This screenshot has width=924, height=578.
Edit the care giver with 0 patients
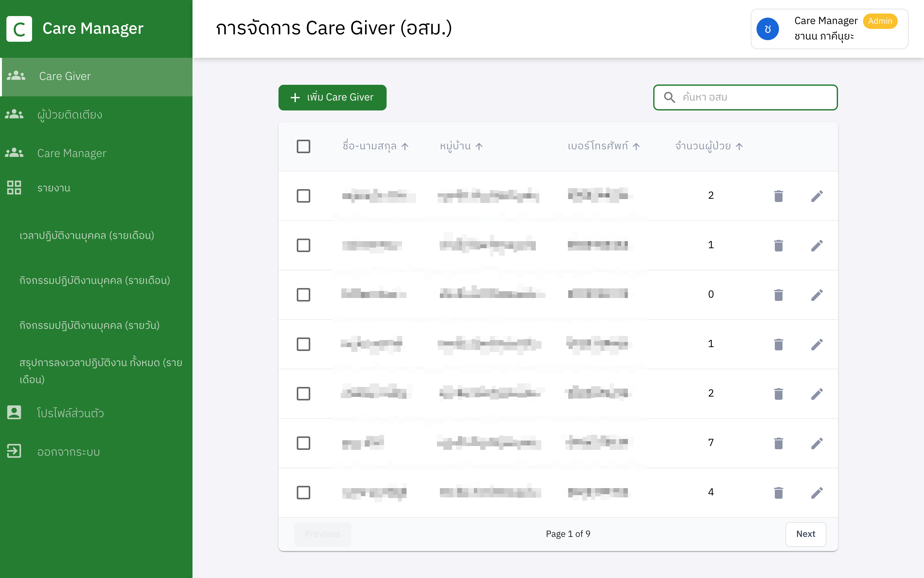tap(817, 295)
